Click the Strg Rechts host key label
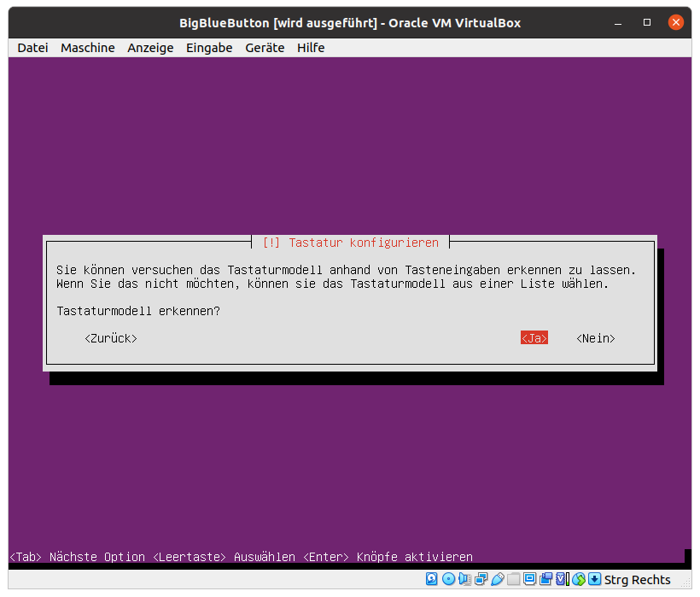The height and width of the screenshot is (597, 700). click(x=637, y=580)
